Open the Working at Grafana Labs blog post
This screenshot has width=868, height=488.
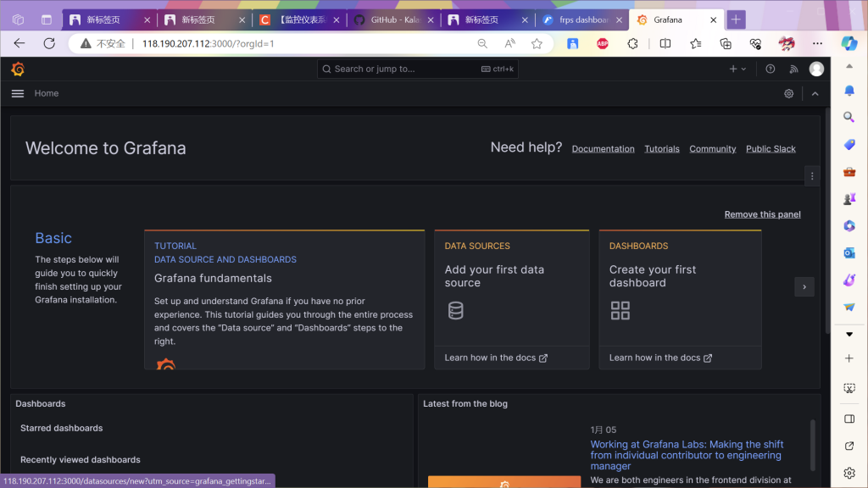point(687,455)
